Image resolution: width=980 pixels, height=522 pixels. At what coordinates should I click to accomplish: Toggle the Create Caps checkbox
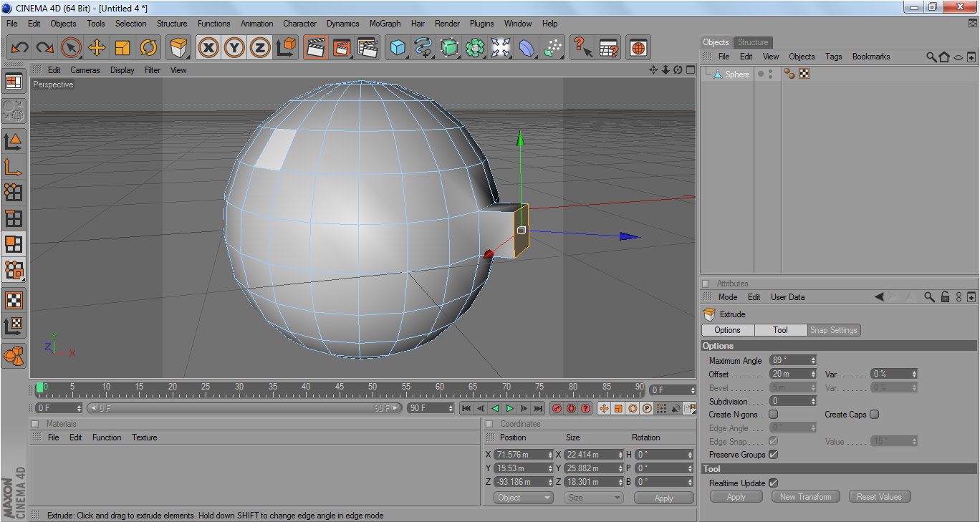pyautogui.click(x=874, y=415)
